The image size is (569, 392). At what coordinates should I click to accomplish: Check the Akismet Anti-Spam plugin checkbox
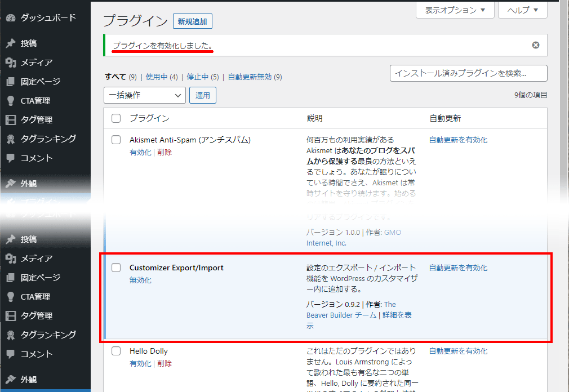coord(116,140)
